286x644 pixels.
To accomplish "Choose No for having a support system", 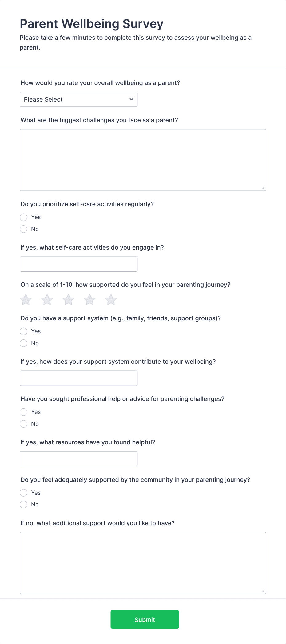I will [x=23, y=343].
